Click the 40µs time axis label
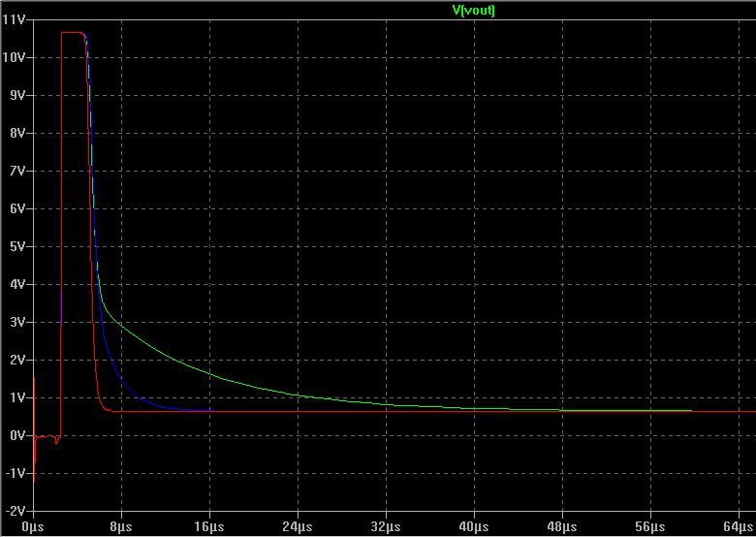Viewport: 756px width, 537px height. tap(474, 526)
